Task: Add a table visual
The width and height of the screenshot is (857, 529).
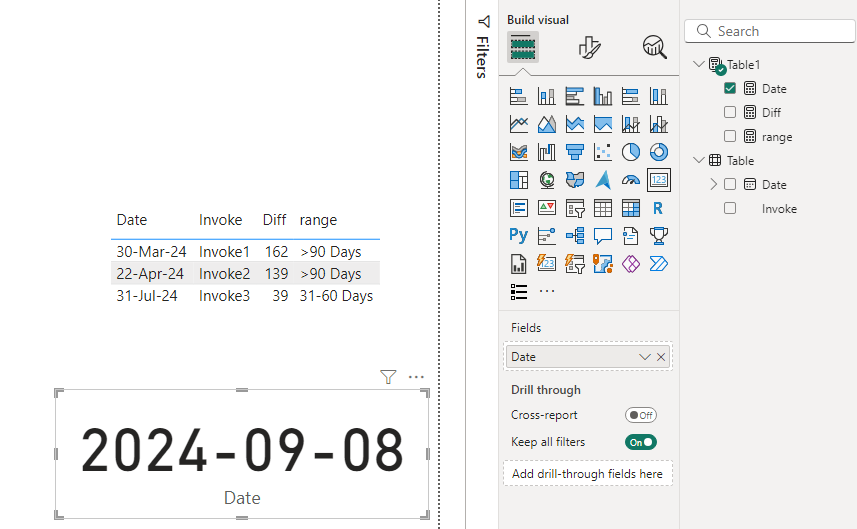Action: (602, 208)
